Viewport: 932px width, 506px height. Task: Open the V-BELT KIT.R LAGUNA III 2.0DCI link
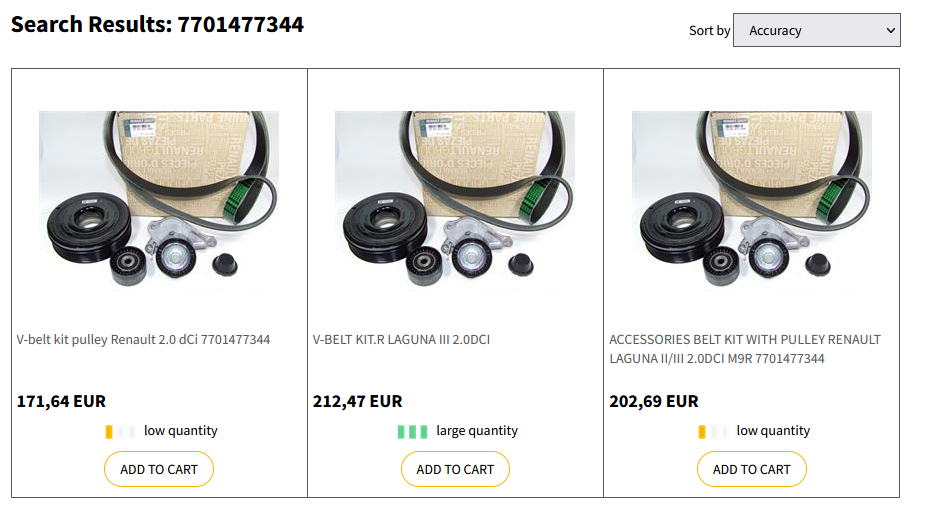click(x=401, y=340)
